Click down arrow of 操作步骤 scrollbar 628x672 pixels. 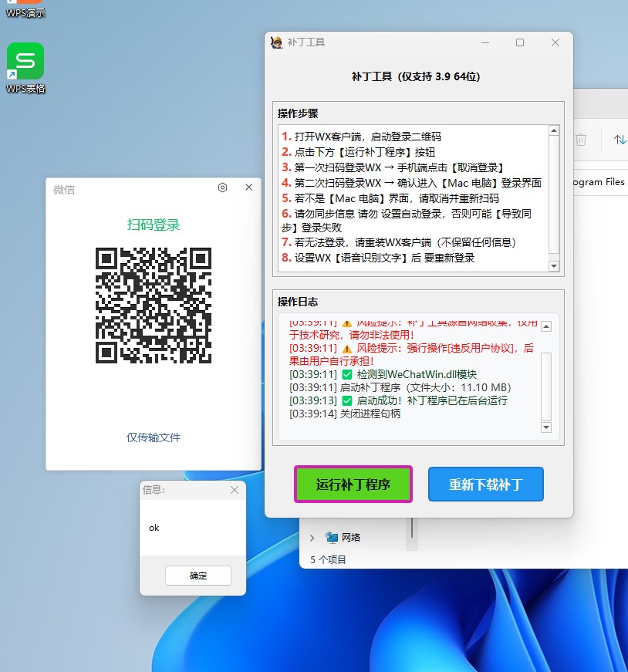(x=554, y=266)
